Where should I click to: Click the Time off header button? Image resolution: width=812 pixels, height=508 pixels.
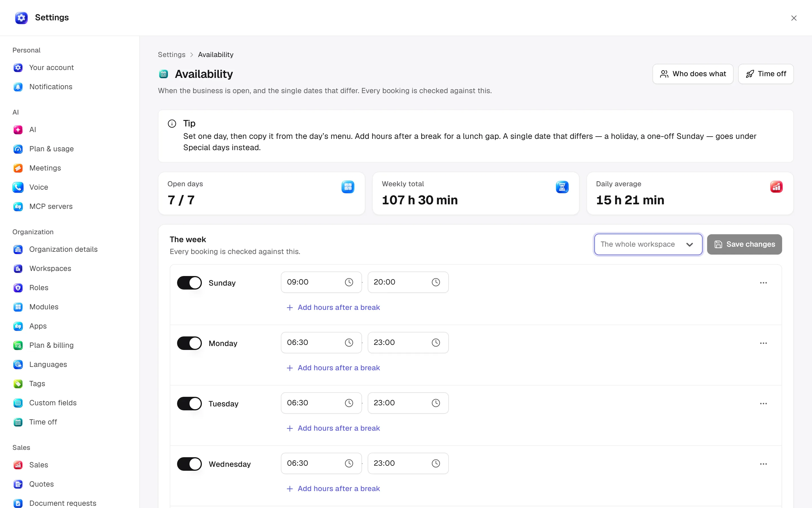click(x=766, y=74)
